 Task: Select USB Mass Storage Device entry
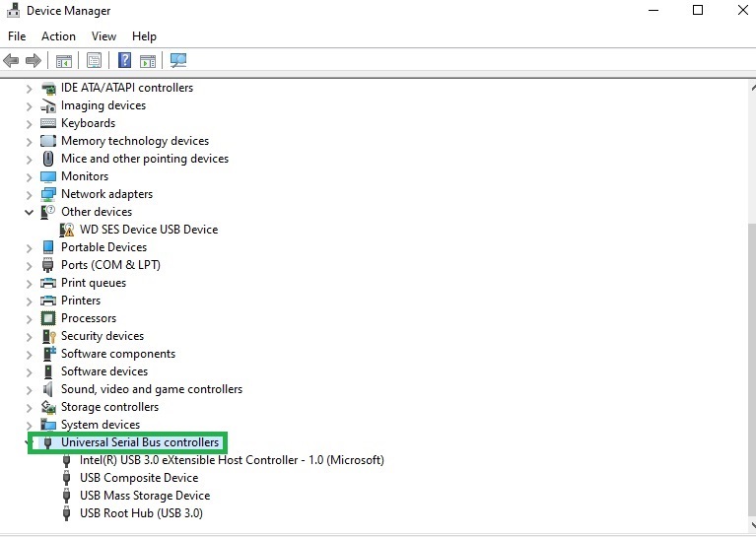tap(145, 496)
